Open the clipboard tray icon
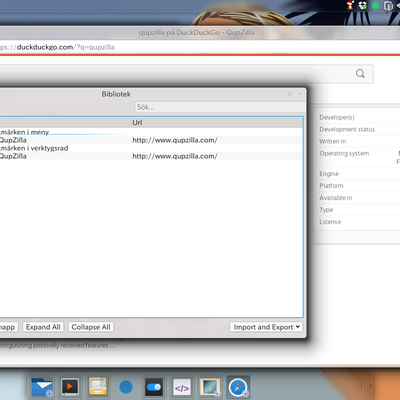 [x=388, y=6]
